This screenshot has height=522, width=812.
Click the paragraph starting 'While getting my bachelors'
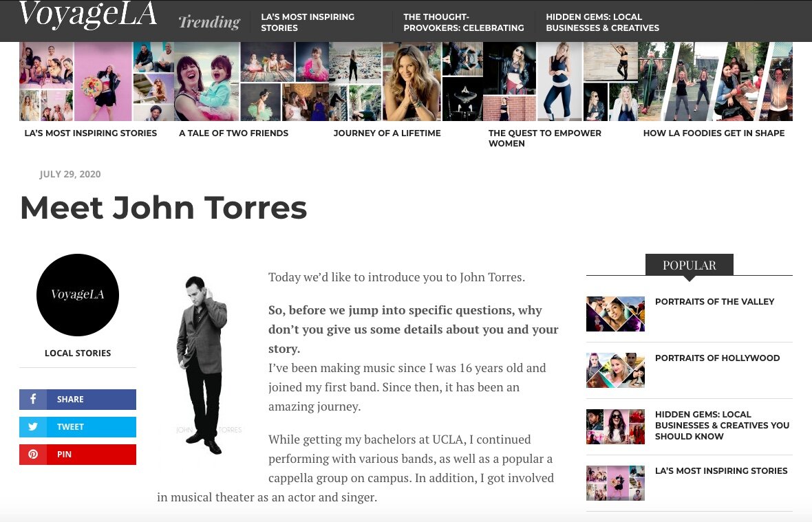pyautogui.click(x=356, y=468)
